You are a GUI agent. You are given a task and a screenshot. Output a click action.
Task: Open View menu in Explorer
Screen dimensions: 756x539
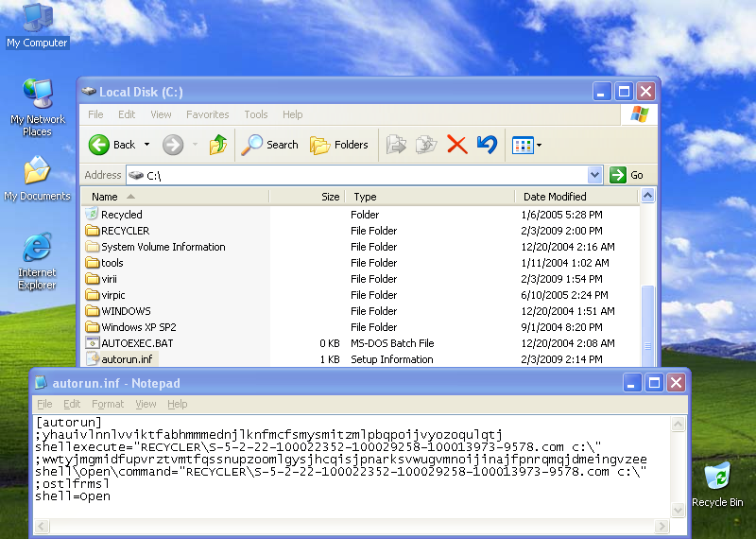click(x=161, y=114)
